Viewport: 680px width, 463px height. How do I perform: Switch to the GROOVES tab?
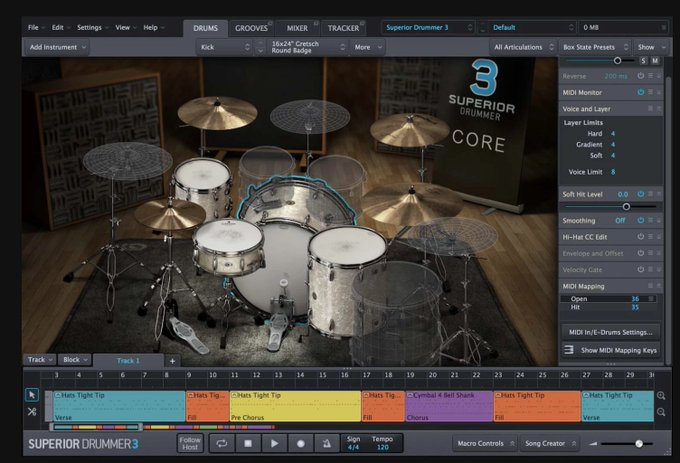click(x=251, y=28)
